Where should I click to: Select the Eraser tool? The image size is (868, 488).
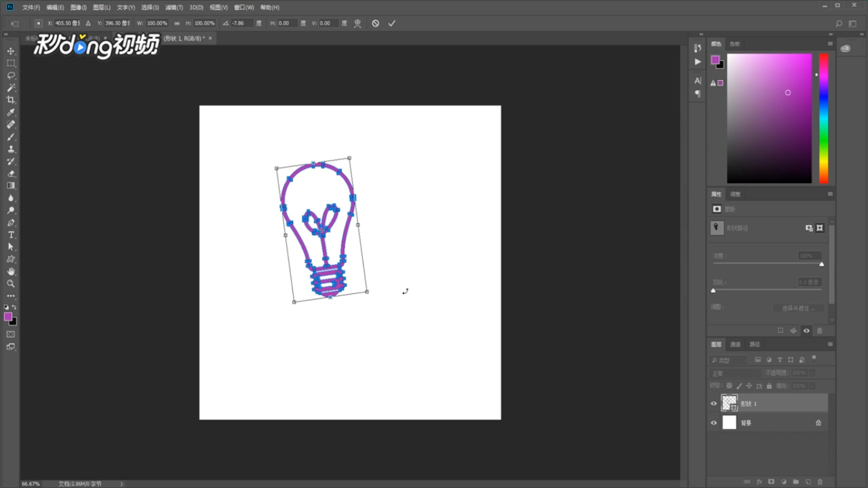[x=11, y=173]
